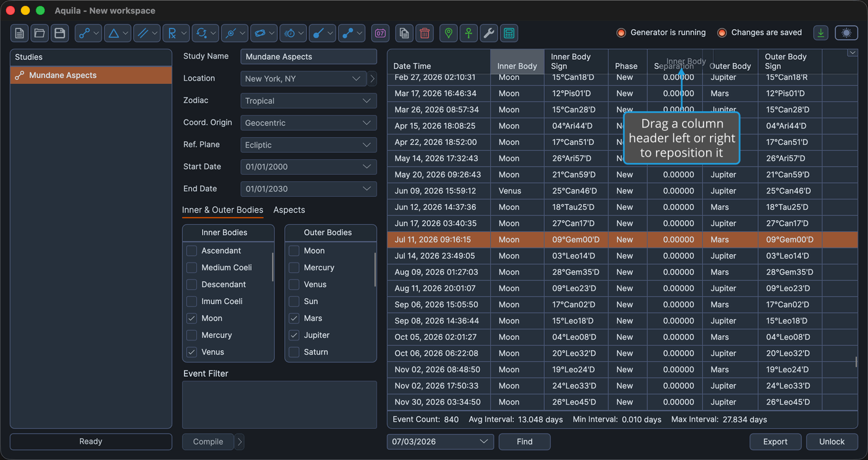Click the Compile button

tap(208, 442)
